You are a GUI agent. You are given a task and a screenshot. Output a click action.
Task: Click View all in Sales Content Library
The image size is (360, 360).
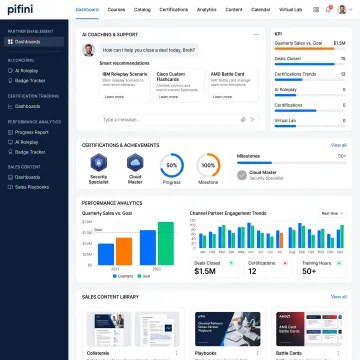(339, 297)
